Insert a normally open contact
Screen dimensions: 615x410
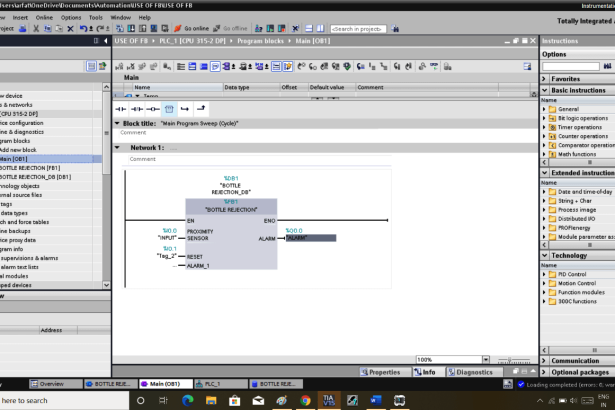click(x=122, y=108)
